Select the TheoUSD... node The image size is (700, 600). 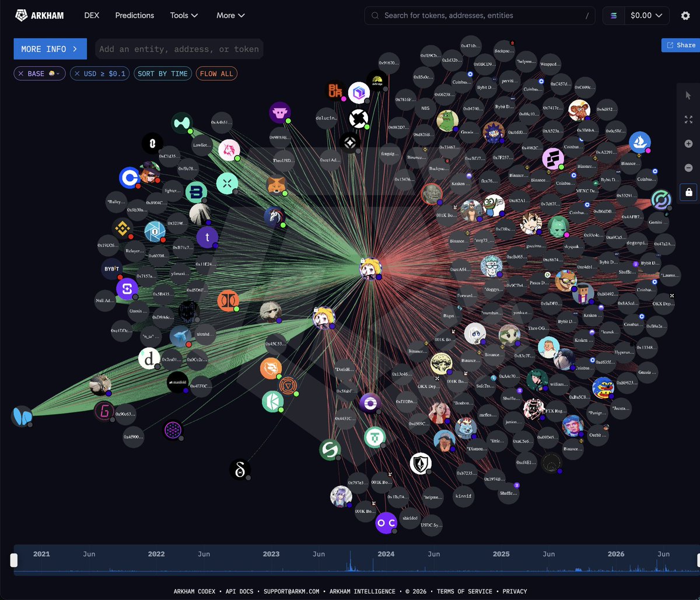(x=283, y=160)
